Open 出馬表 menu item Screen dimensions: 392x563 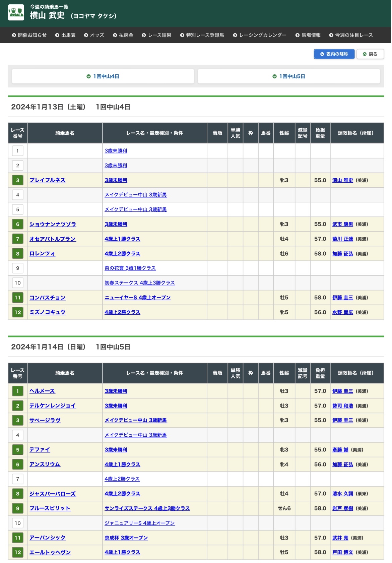(x=65, y=35)
